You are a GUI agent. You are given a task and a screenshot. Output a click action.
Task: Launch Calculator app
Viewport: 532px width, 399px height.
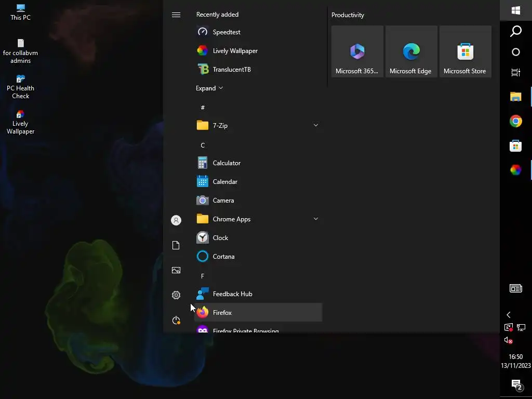258,163
